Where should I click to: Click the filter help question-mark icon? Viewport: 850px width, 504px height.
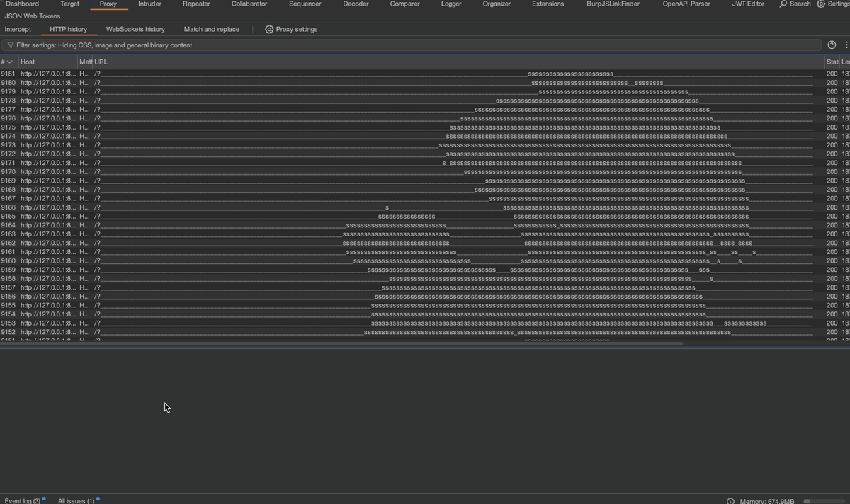click(832, 45)
